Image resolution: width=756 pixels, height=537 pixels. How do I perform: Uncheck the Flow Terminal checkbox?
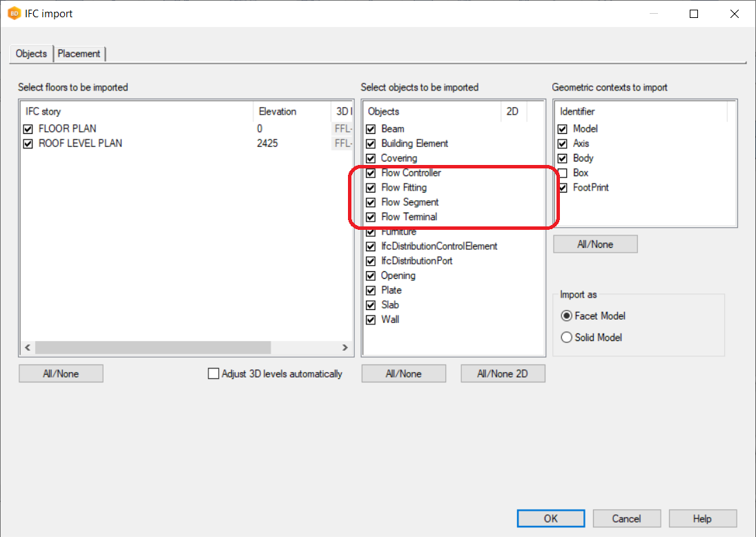pos(371,217)
